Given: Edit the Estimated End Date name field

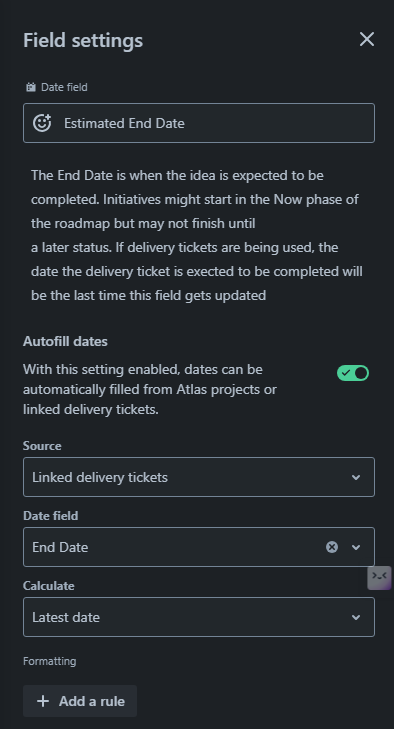Looking at the screenshot, I should tap(199, 123).
